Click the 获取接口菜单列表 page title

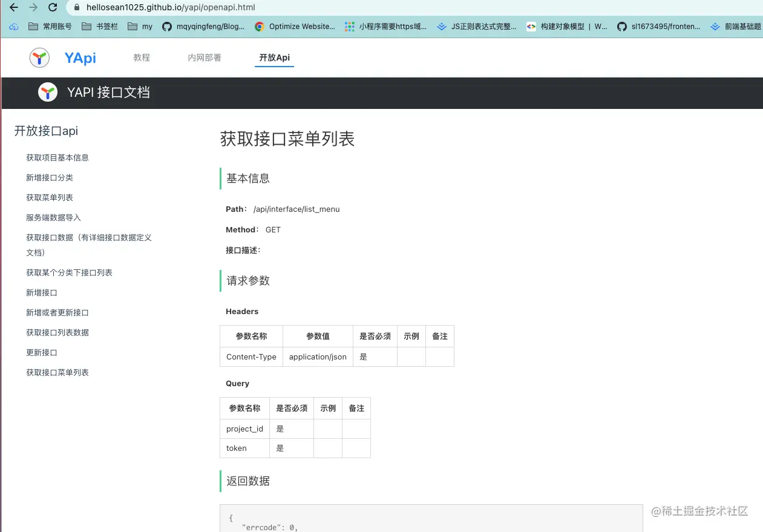coord(287,139)
